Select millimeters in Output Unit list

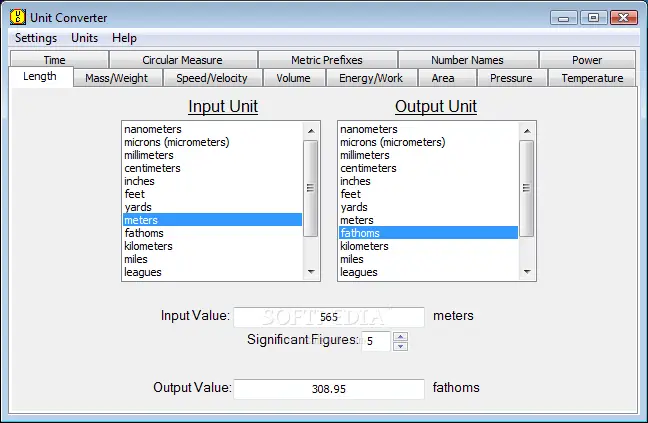(x=429, y=155)
